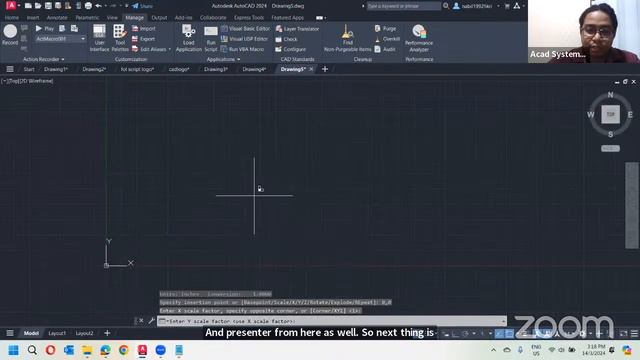The image size is (640, 360).
Task: Click the Share button
Action: [142, 6]
